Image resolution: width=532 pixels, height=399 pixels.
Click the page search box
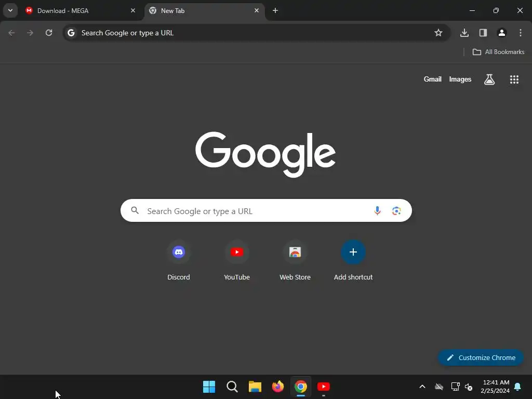(x=266, y=211)
